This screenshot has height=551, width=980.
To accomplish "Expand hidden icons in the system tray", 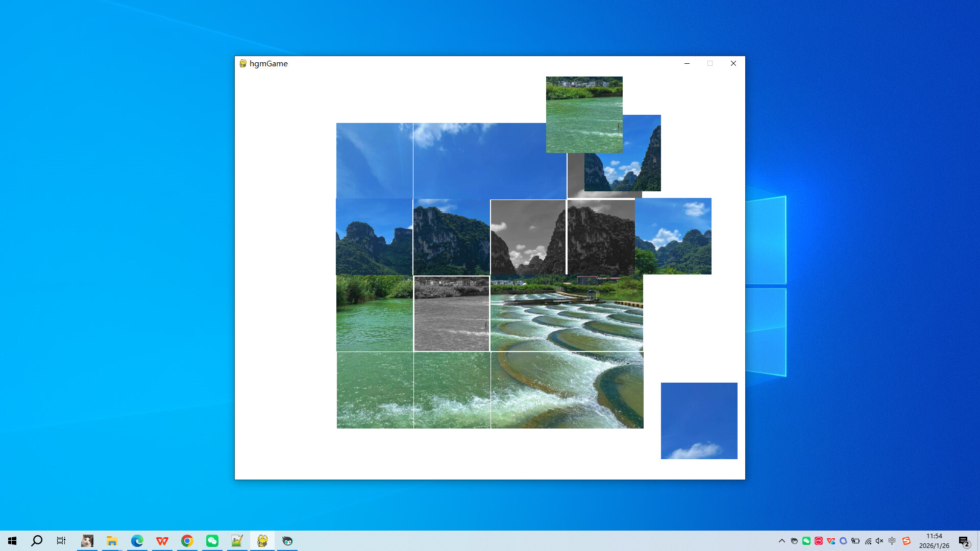I will [781, 540].
